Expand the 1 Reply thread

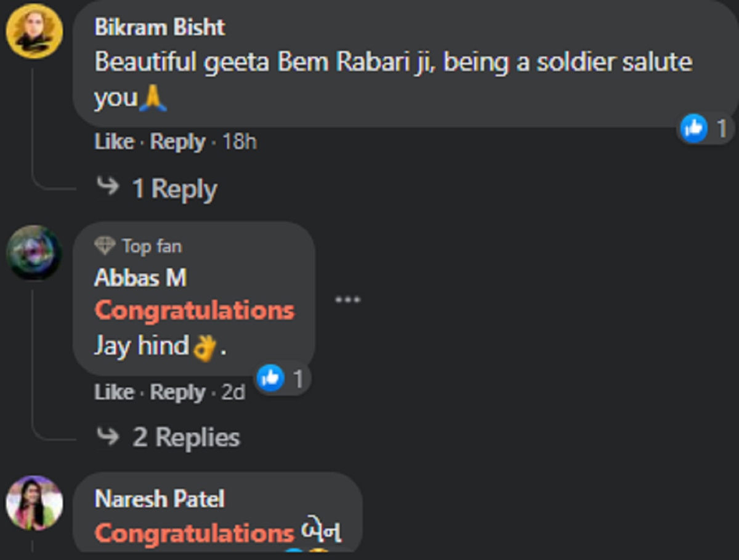(175, 188)
